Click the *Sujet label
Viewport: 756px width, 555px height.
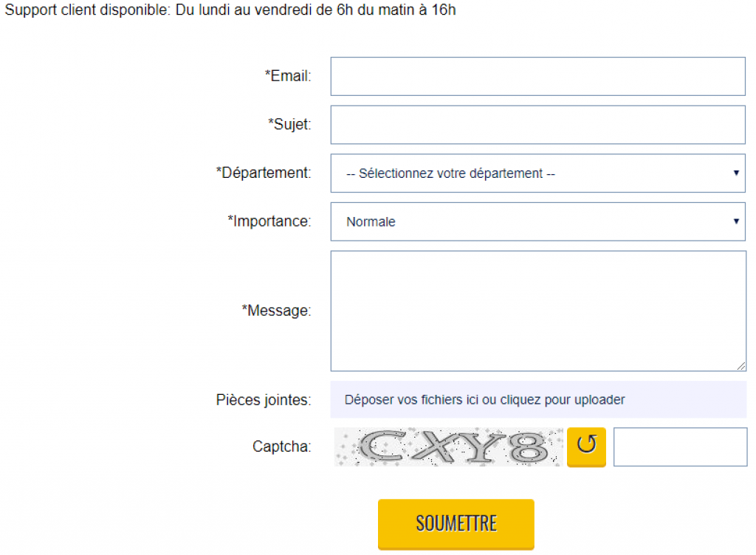(x=289, y=124)
